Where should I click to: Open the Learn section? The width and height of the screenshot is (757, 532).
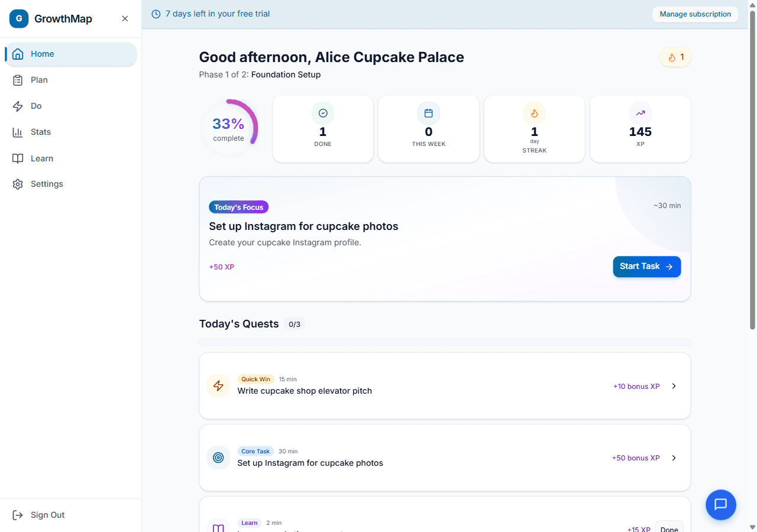pos(71,158)
